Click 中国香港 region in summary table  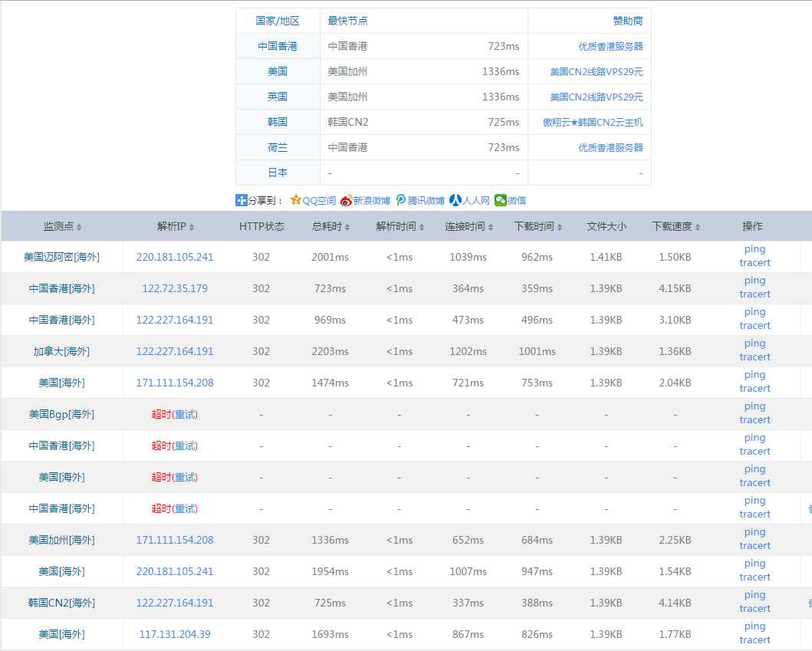pos(278,46)
